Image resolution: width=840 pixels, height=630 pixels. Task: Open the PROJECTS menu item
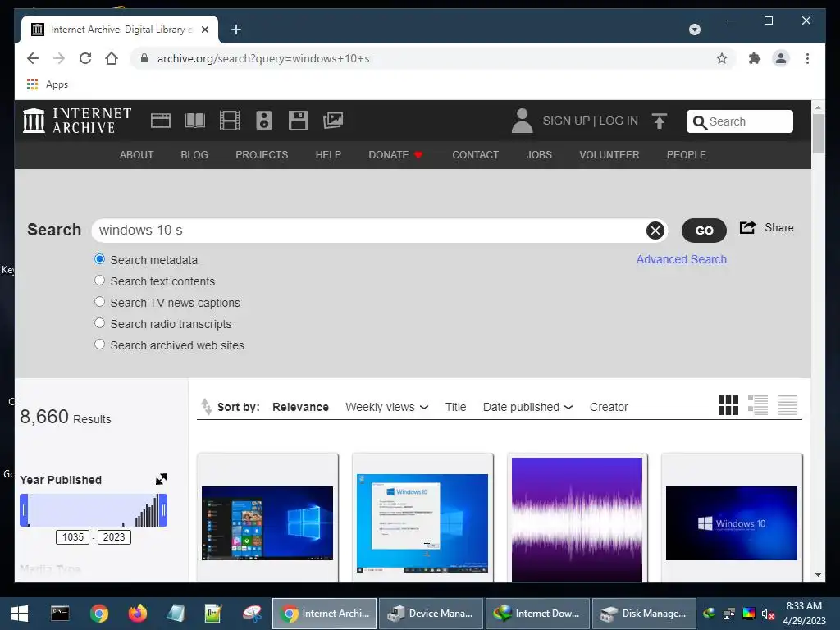[x=262, y=155]
